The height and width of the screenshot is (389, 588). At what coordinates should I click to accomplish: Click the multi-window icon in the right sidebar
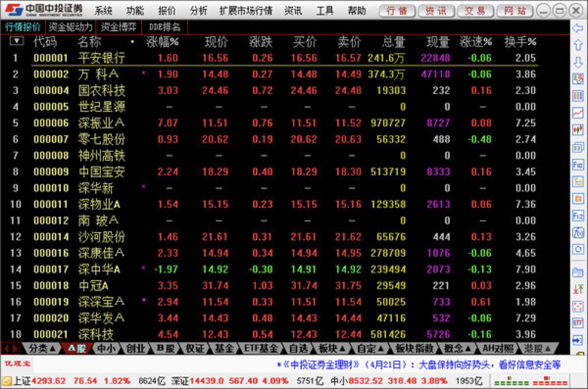pyautogui.click(x=578, y=147)
